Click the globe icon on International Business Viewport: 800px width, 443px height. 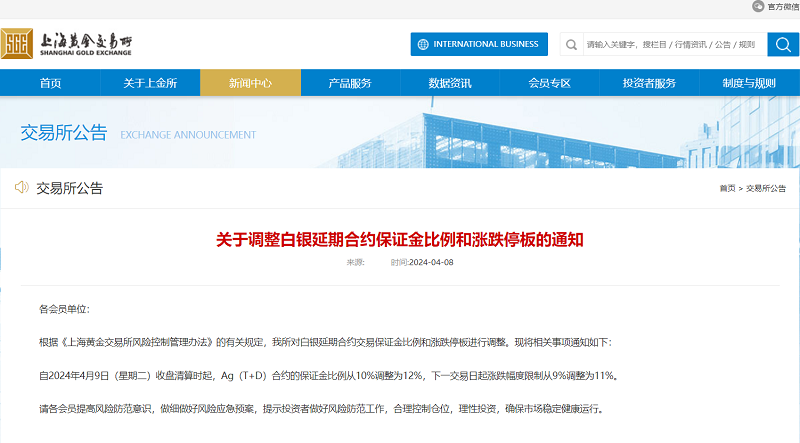(424, 44)
